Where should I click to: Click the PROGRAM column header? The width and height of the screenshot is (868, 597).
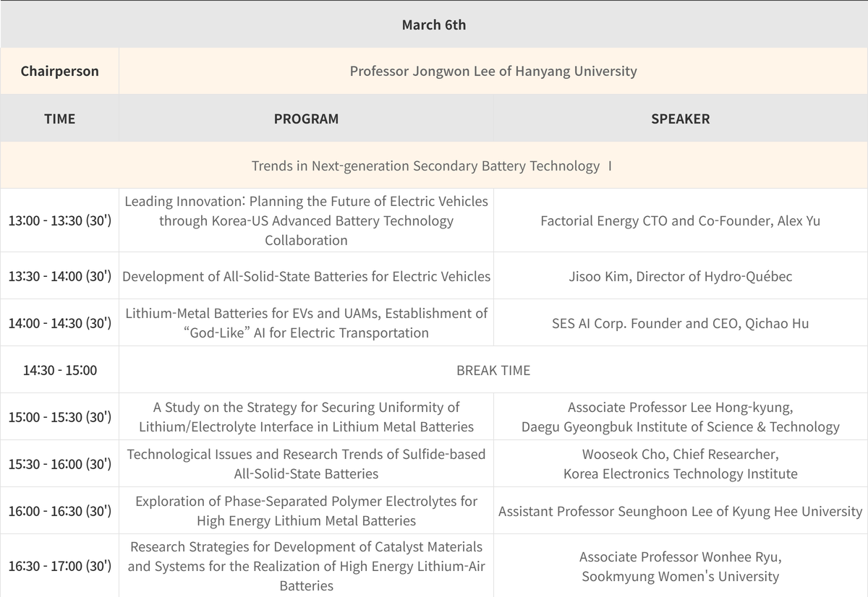pos(306,119)
